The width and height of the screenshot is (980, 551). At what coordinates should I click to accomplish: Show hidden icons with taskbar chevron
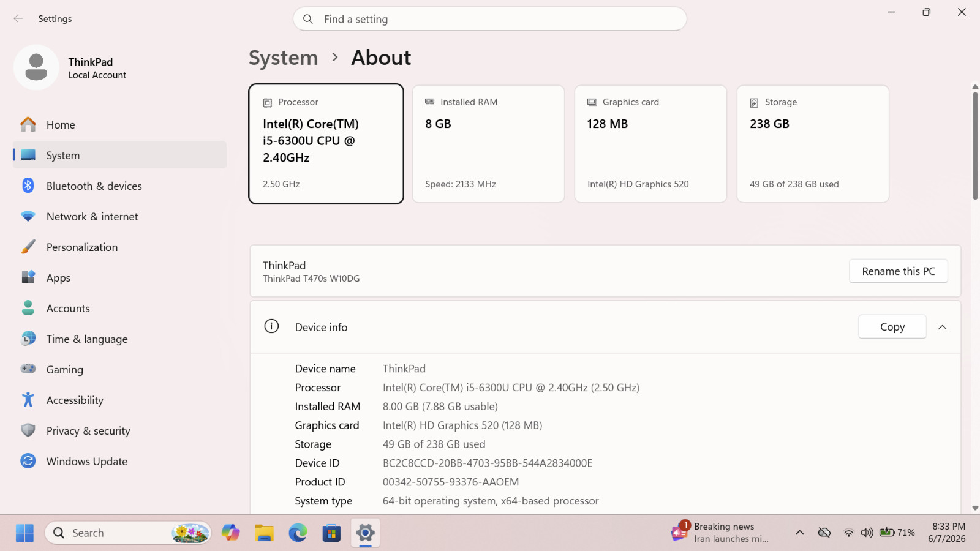(800, 533)
